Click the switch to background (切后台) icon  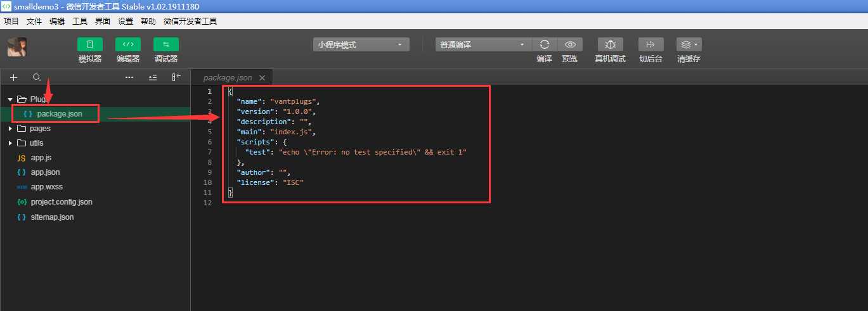[651, 44]
